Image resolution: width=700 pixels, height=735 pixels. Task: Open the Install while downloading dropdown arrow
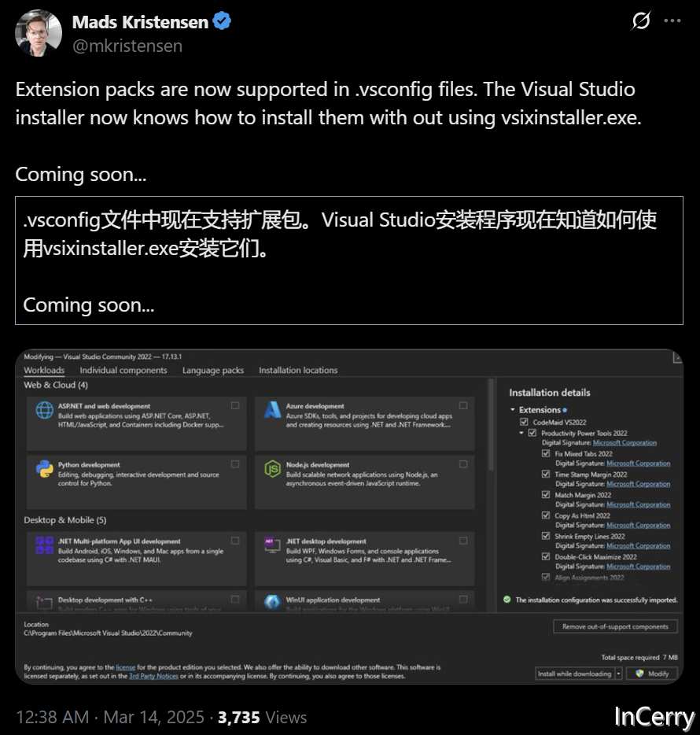pos(619,674)
